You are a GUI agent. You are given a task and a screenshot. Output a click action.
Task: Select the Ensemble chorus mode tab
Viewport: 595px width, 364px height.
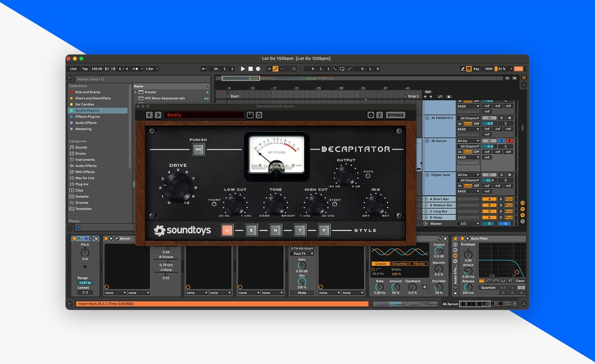[x=400, y=263]
